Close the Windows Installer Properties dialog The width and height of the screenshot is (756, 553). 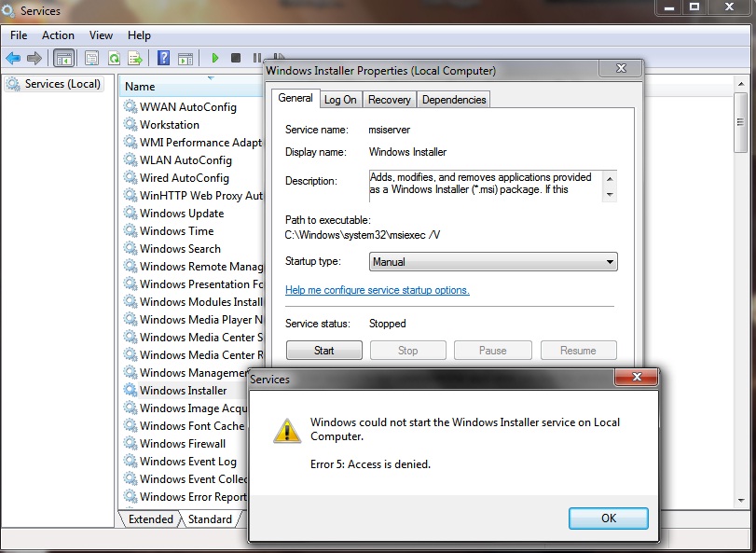tap(621, 68)
